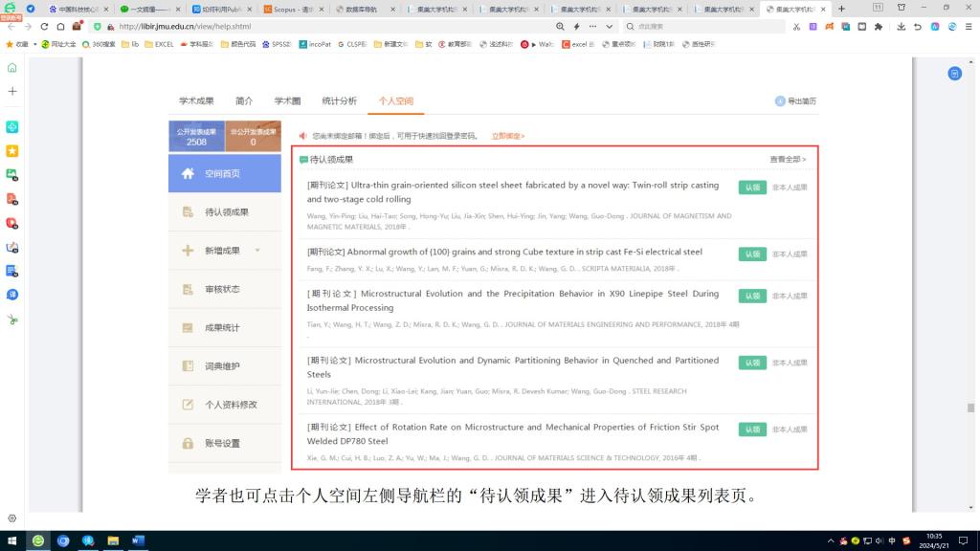Expand the address bar dropdown arrow
The image size is (980, 551).
pos(610,27)
